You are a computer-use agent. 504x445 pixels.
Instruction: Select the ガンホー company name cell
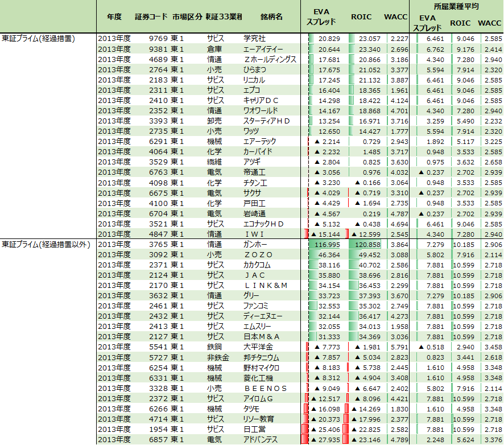click(256, 244)
